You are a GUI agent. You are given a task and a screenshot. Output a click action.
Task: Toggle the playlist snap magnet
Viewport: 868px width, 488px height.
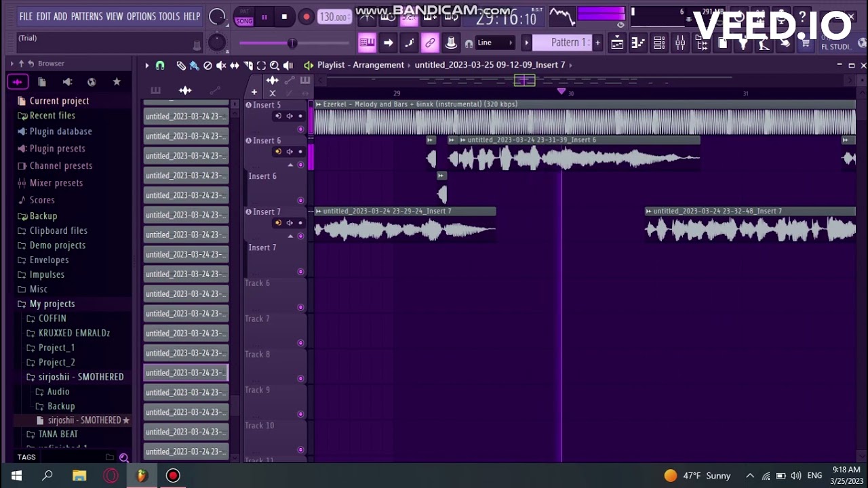pyautogui.click(x=160, y=66)
